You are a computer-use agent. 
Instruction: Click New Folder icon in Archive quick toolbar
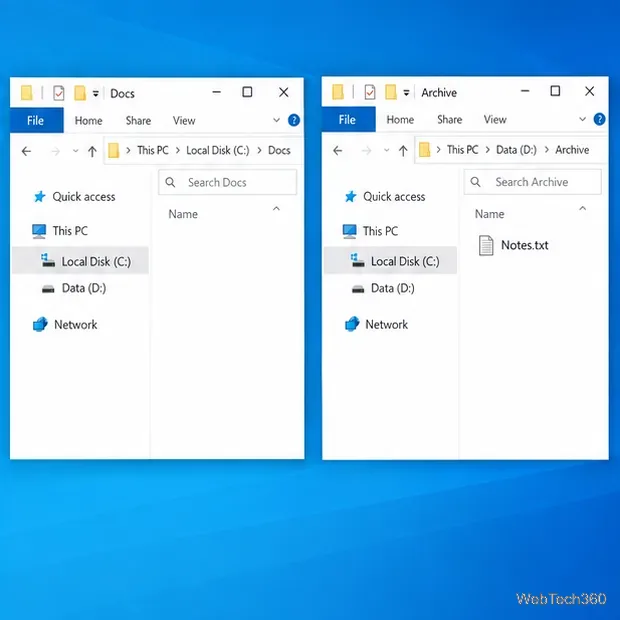[391, 92]
